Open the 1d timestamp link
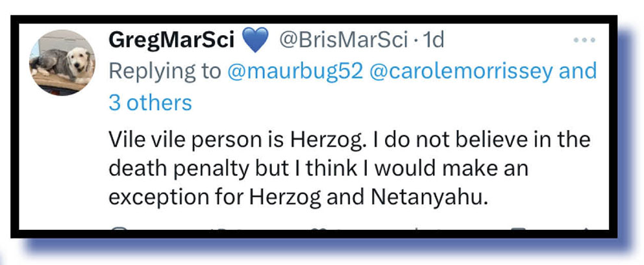This screenshot has height=265, width=644. (x=432, y=41)
